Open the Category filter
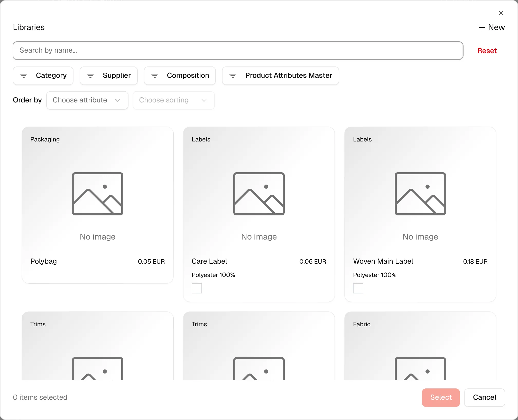This screenshot has height=420, width=518. coord(43,75)
